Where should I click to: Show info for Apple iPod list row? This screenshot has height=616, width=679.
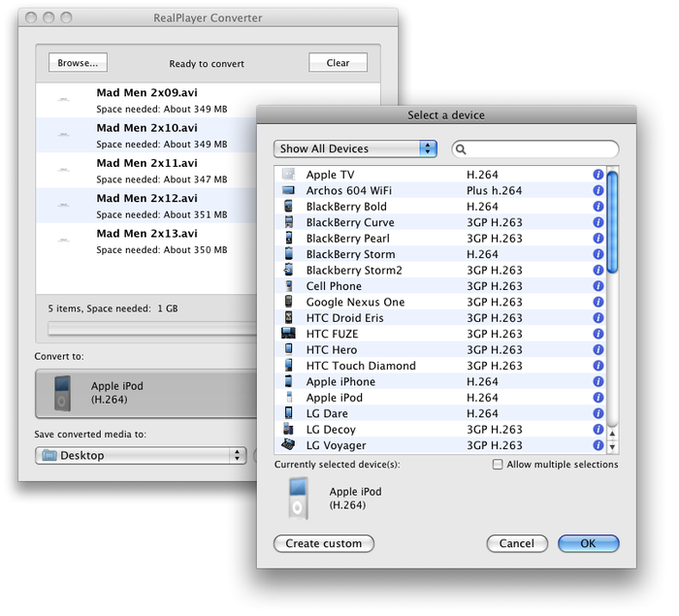pos(598,398)
